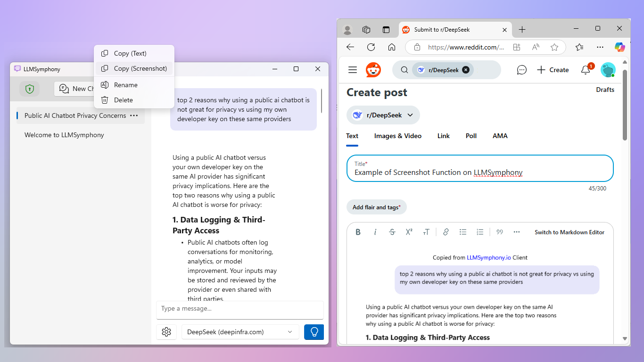Viewport: 644px width, 362px height.
Task: Open r/DeepSeek community selector dropdown
Action: [x=383, y=115]
